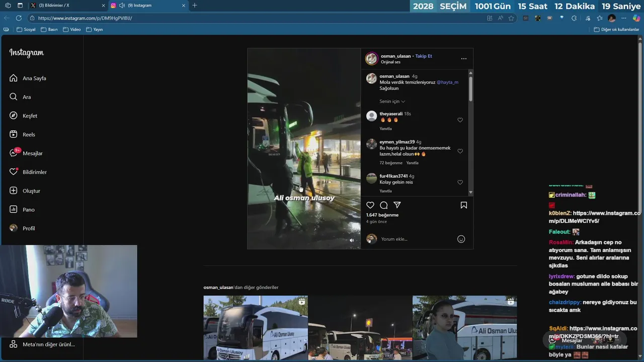Open the browser extensions puzzle icon
Viewport: 644px width, 362px height.
tap(574, 18)
